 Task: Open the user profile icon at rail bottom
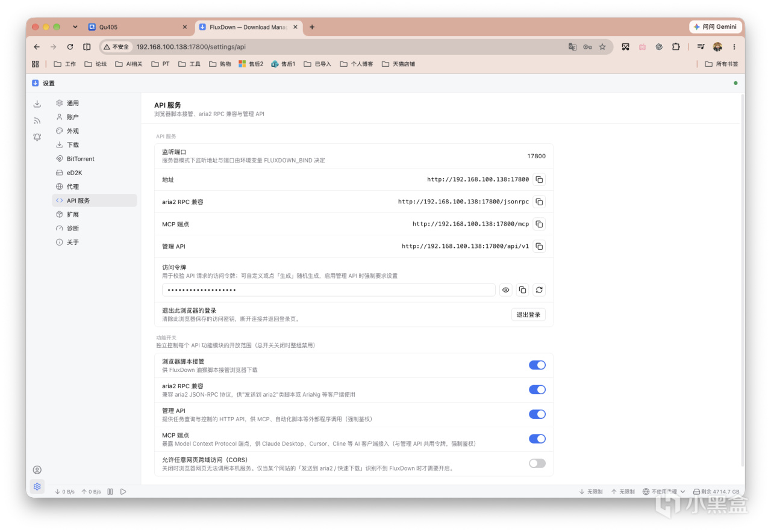click(37, 470)
